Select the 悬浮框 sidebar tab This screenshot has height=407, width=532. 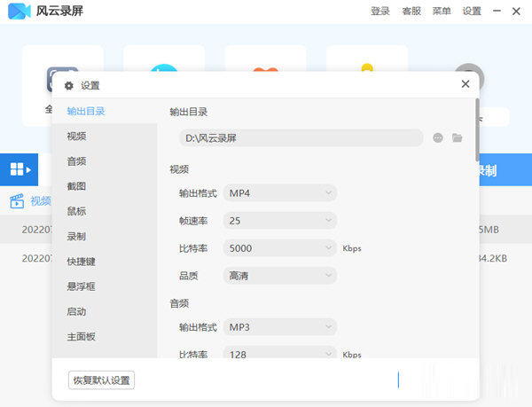pyautogui.click(x=105, y=286)
